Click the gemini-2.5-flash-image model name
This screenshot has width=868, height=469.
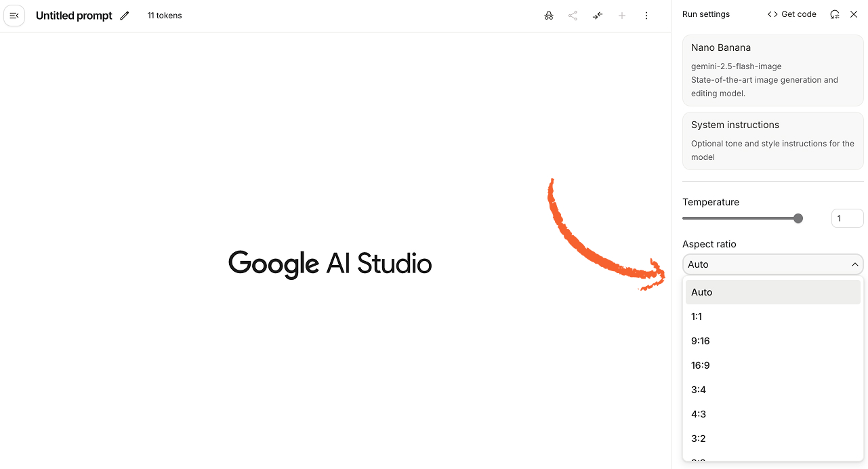(737, 66)
